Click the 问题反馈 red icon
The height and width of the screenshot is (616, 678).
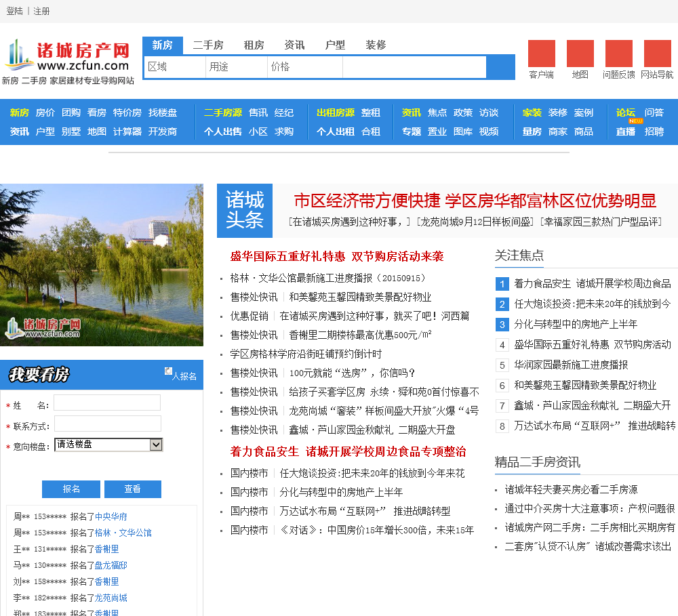point(619,54)
